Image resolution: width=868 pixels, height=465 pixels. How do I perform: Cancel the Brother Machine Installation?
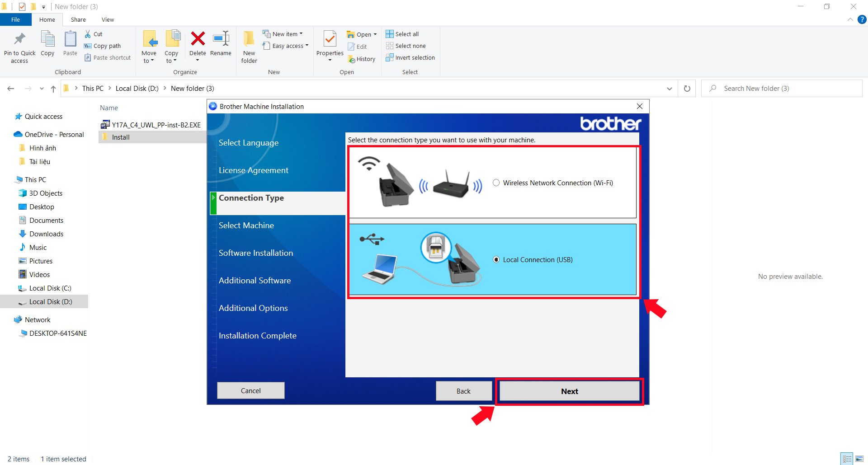coord(250,390)
